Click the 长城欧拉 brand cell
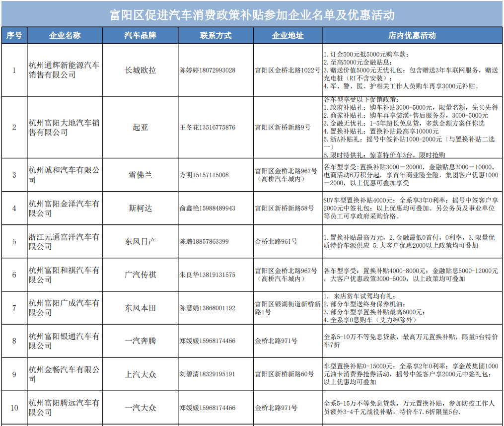 click(x=140, y=70)
